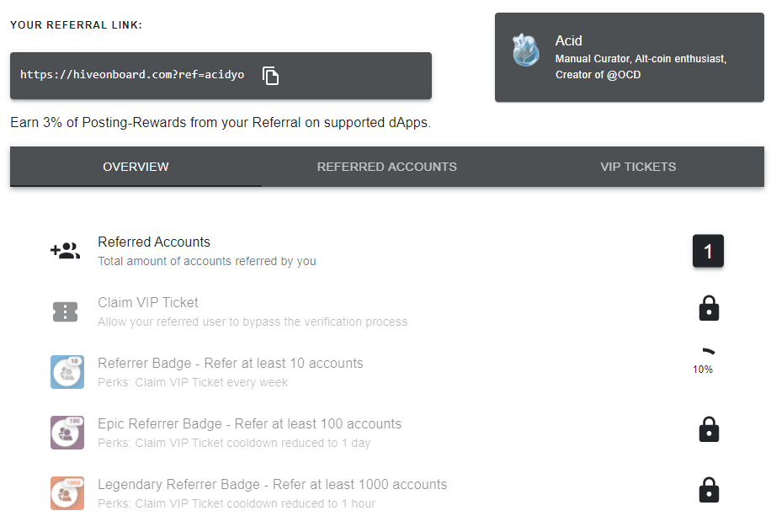The image size is (771, 532).
Task: Click the lock icon for Legendary Referrer Badge
Action: [709, 491]
